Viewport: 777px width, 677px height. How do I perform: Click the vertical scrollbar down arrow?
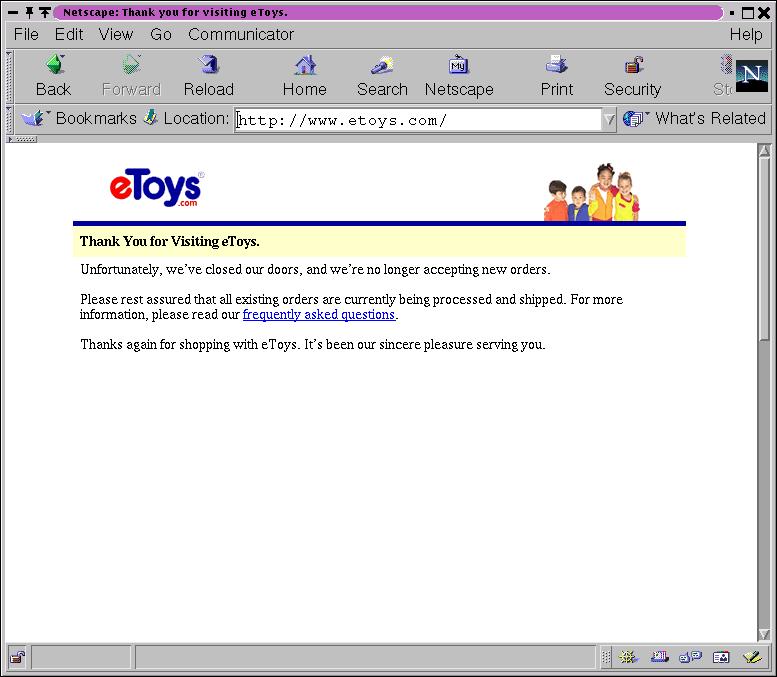pyautogui.click(x=764, y=634)
